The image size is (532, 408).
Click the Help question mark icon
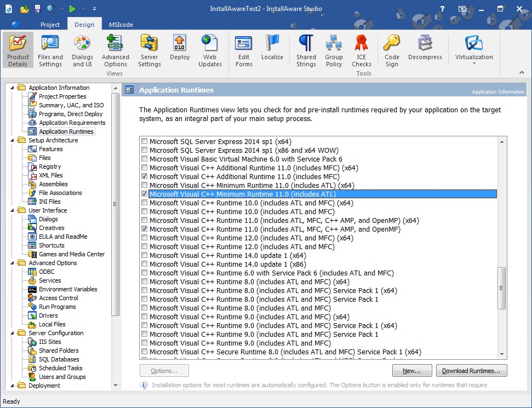pyautogui.click(x=442, y=9)
